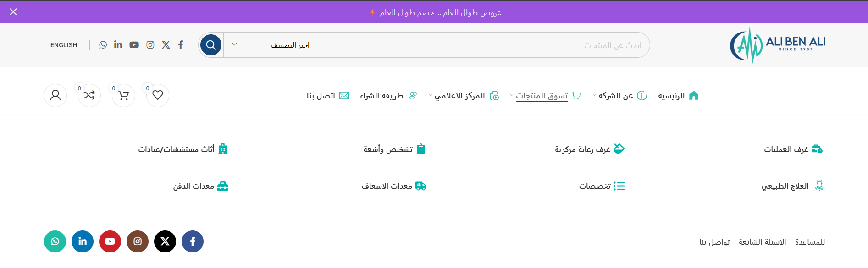The width and height of the screenshot is (868, 268).
Task: Open the compare shuffle-arrows icon
Action: pos(89,95)
